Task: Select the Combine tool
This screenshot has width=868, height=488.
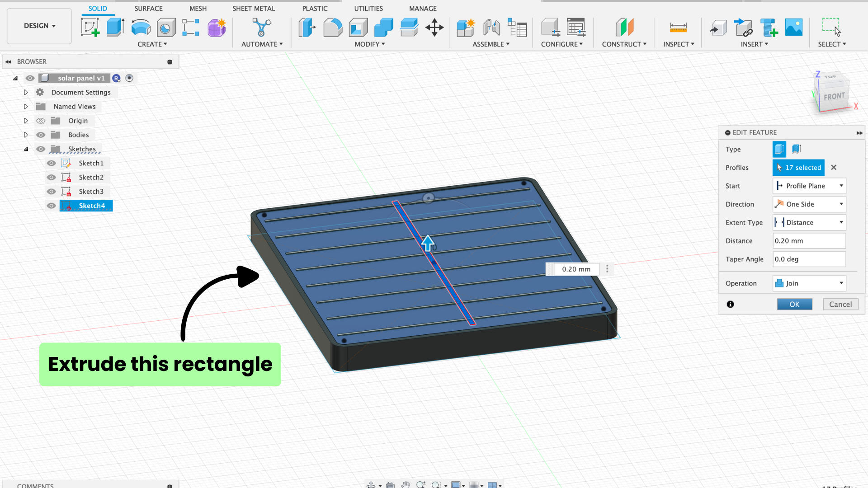Action: (384, 27)
